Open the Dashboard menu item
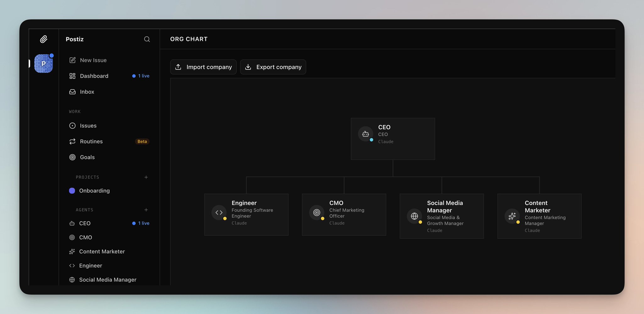 pyautogui.click(x=94, y=76)
